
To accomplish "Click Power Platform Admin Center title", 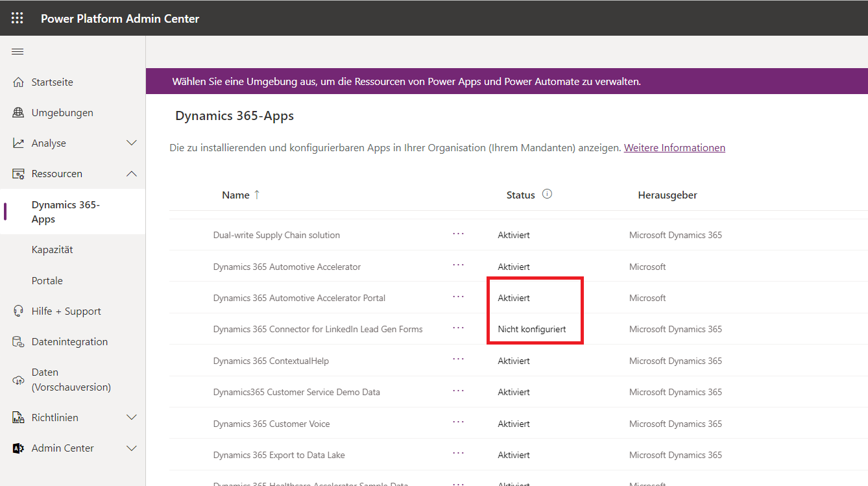I will (120, 19).
